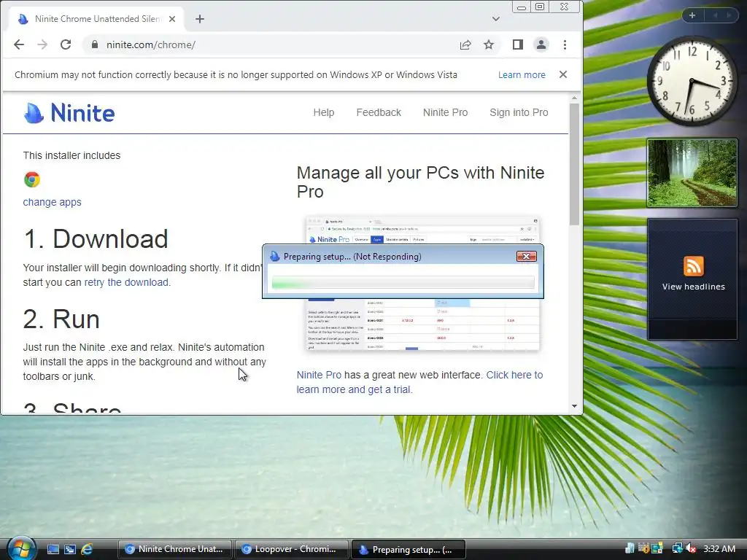Click the RSS feed icon in gadget
The width and height of the screenshot is (747, 560).
[693, 266]
